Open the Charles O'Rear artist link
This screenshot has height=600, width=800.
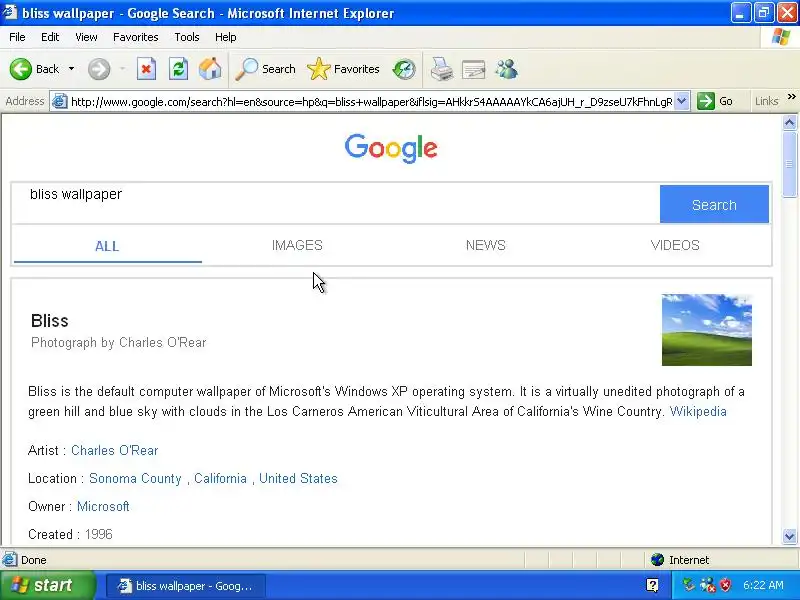coord(115,451)
